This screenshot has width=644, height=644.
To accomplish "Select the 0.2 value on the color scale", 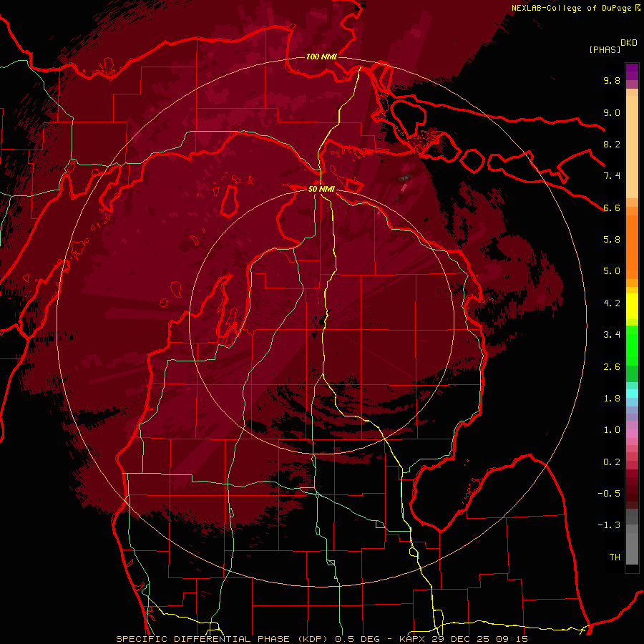I will tap(612, 462).
